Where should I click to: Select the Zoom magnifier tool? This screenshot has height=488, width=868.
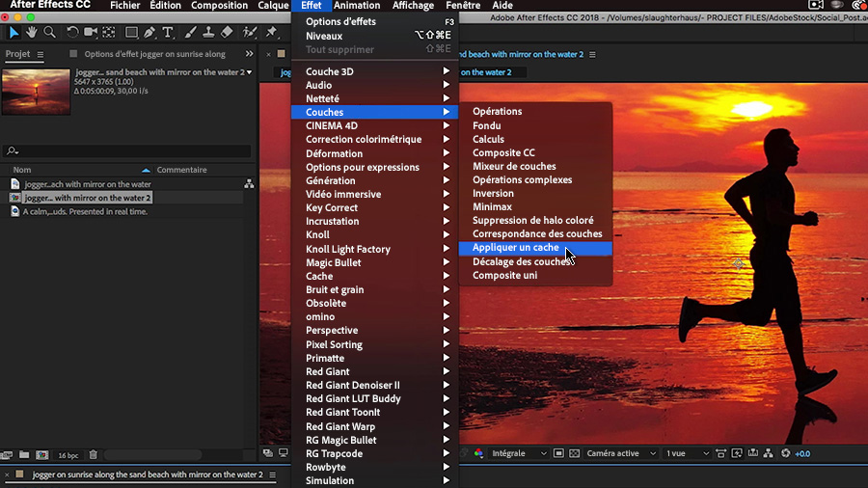click(x=50, y=33)
